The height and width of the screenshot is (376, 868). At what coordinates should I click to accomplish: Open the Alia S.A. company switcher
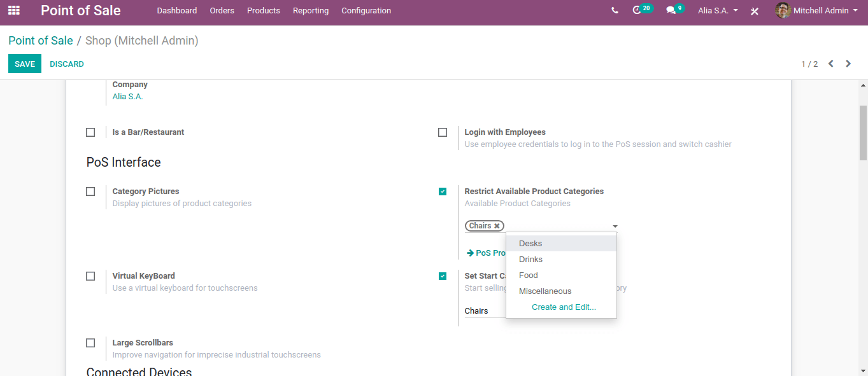718,11
